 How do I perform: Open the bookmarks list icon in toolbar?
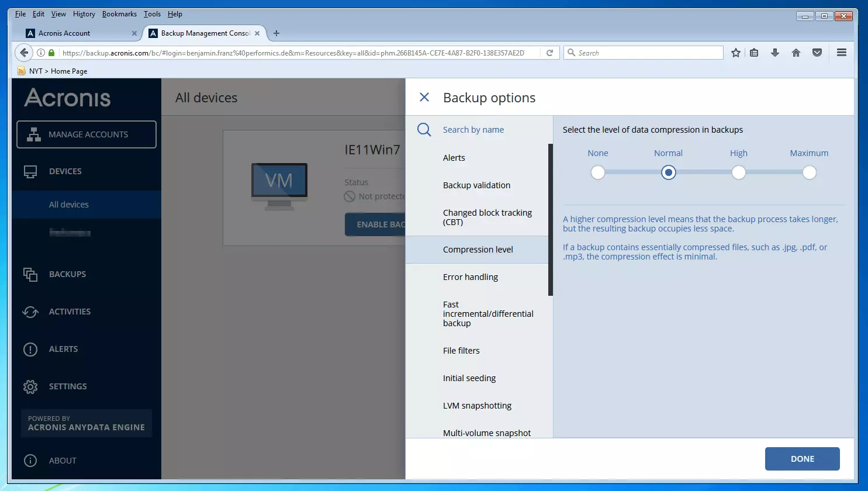point(754,53)
